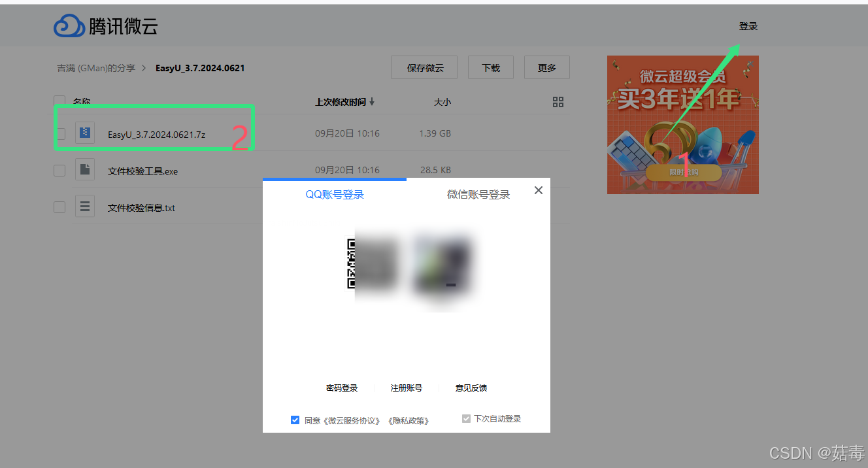This screenshot has width=868, height=468.
Task: Open the 文件校验工具.exe file name
Action: click(142, 171)
